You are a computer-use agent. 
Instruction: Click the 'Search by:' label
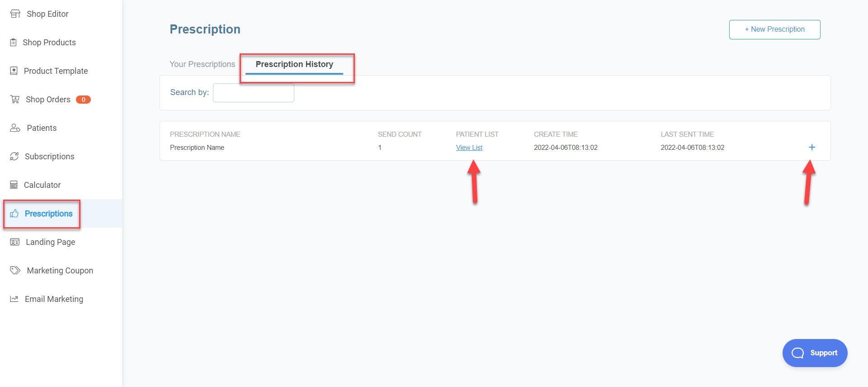(189, 92)
